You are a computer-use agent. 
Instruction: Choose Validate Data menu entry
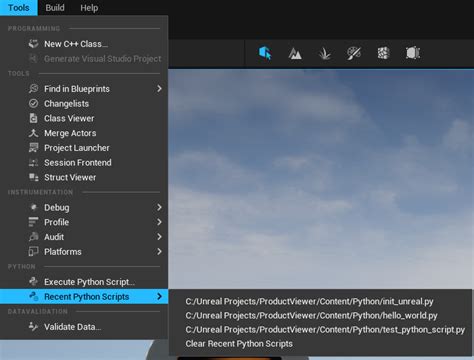[84, 327]
